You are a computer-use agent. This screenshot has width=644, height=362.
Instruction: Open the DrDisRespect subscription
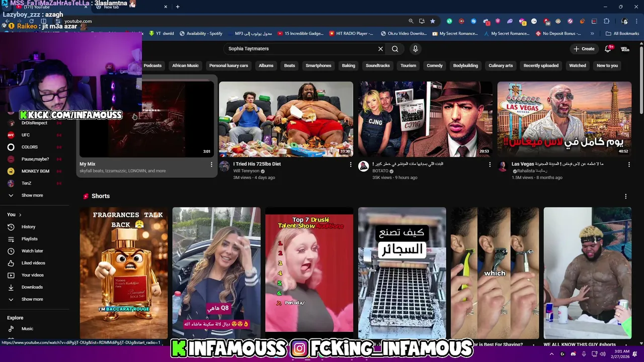coord(34,123)
